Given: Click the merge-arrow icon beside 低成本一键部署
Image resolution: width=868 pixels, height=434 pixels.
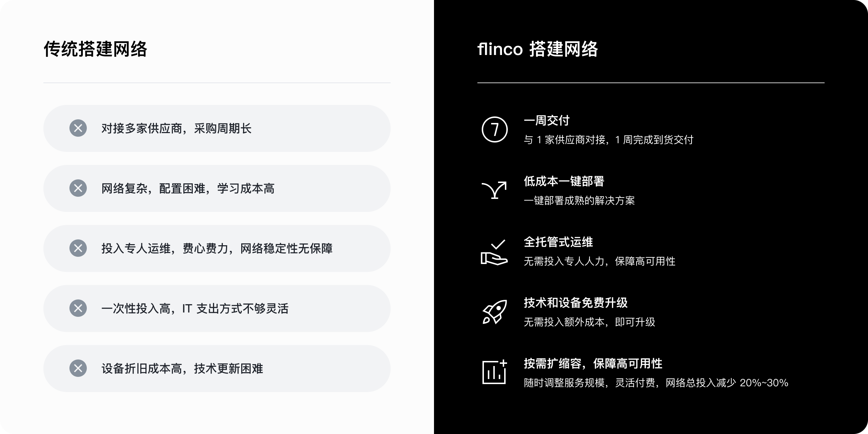Looking at the screenshot, I should pos(494,190).
